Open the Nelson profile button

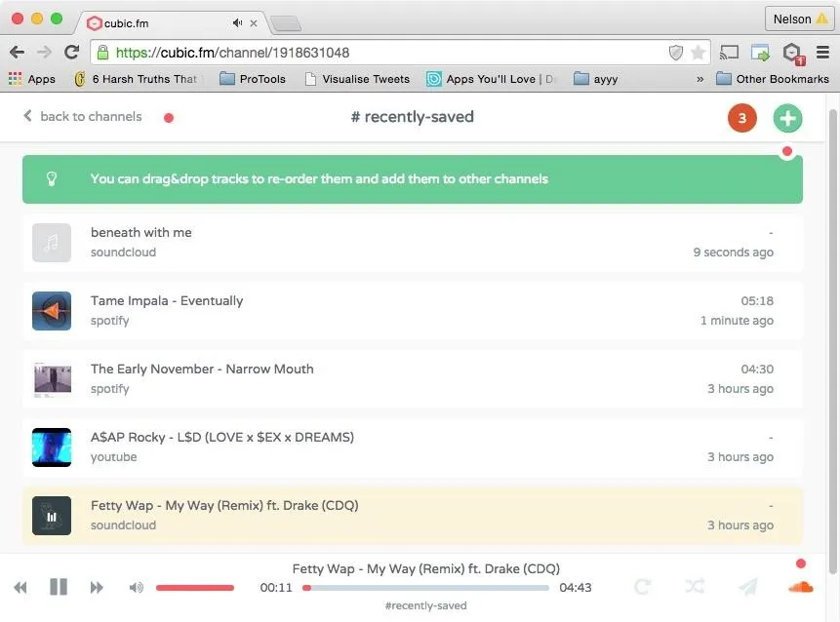tap(799, 19)
